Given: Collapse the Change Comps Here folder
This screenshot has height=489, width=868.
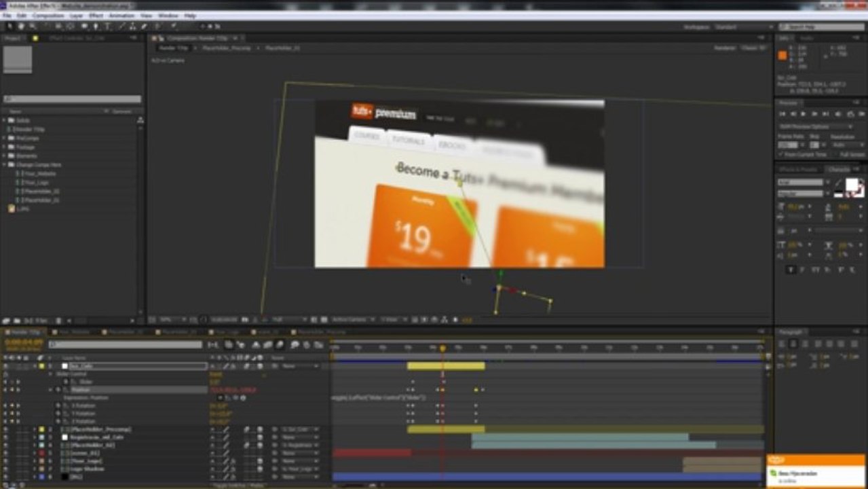Looking at the screenshot, I should tap(4, 164).
